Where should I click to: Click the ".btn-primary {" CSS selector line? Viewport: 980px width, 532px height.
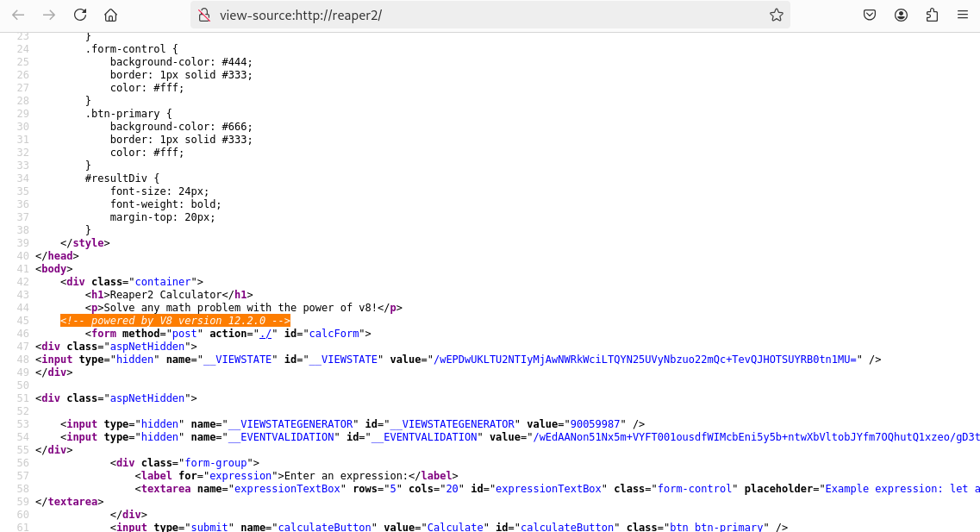[x=128, y=114]
